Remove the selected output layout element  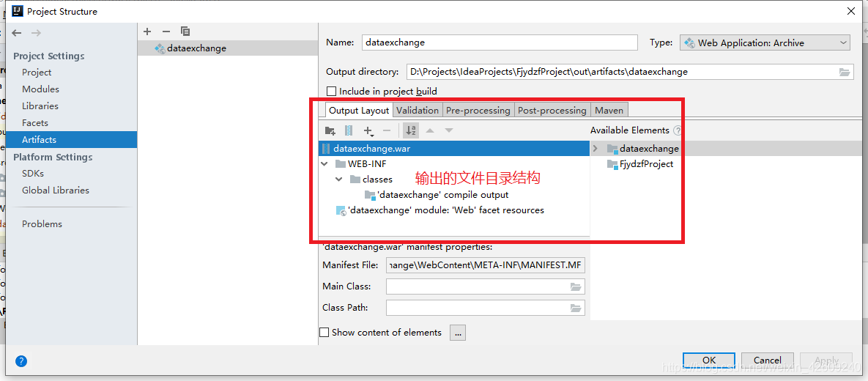click(x=387, y=130)
